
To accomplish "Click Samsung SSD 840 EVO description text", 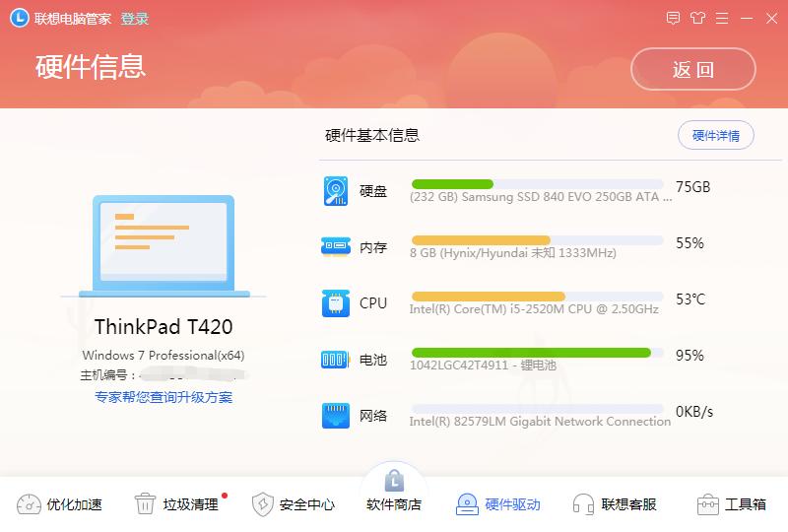I will click(541, 197).
